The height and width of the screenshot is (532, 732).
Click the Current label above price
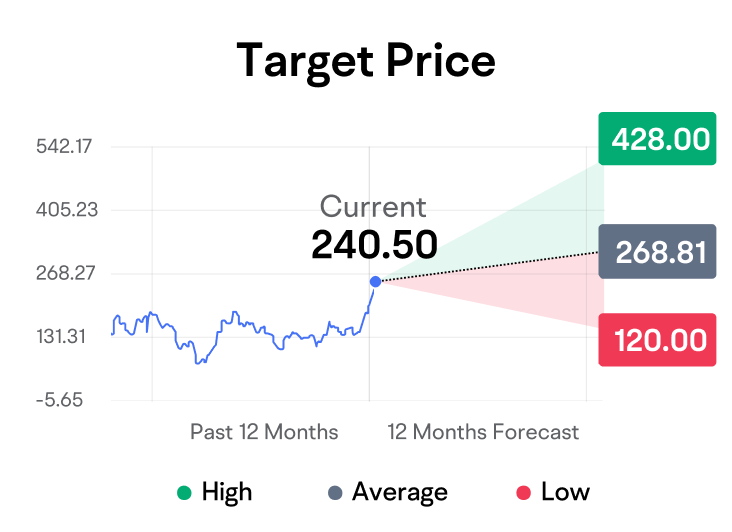[x=373, y=207]
